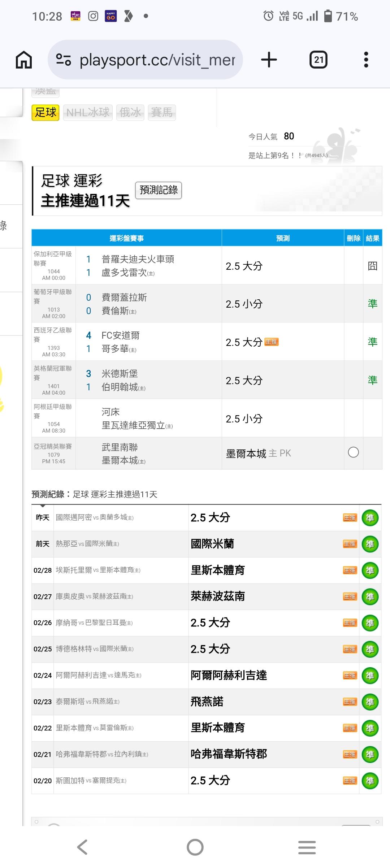
Task: Click 河床 team name
Action: [x=110, y=412]
